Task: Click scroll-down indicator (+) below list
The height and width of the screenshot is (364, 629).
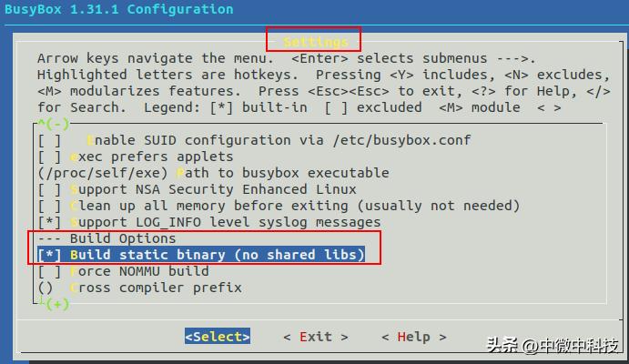Action: [54, 304]
